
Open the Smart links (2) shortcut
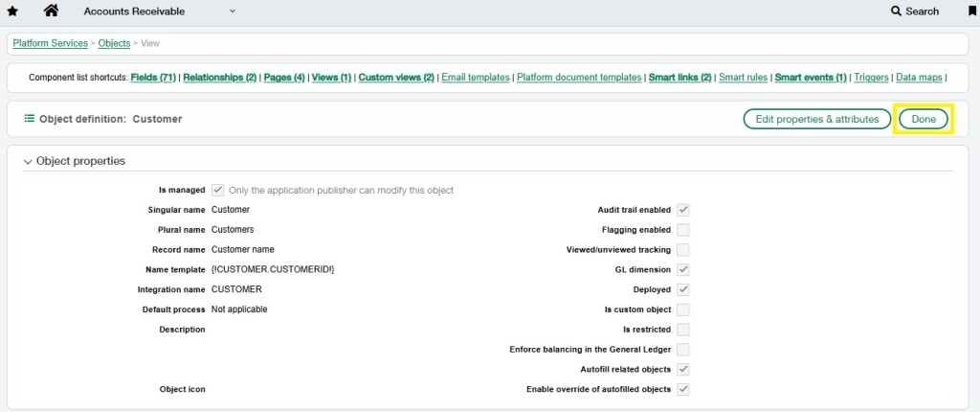coord(680,78)
